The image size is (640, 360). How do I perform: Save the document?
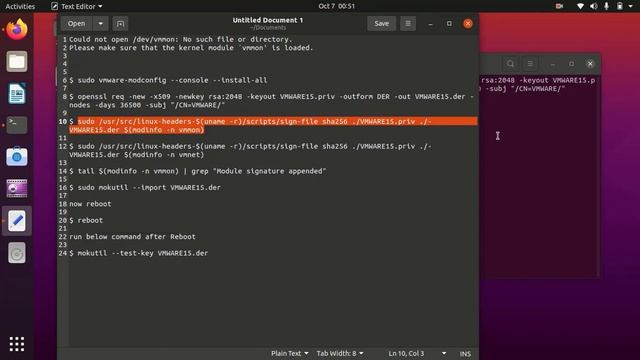[382, 24]
